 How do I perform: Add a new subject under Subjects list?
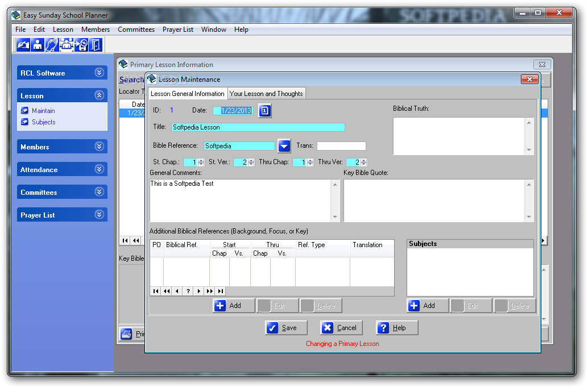point(428,306)
